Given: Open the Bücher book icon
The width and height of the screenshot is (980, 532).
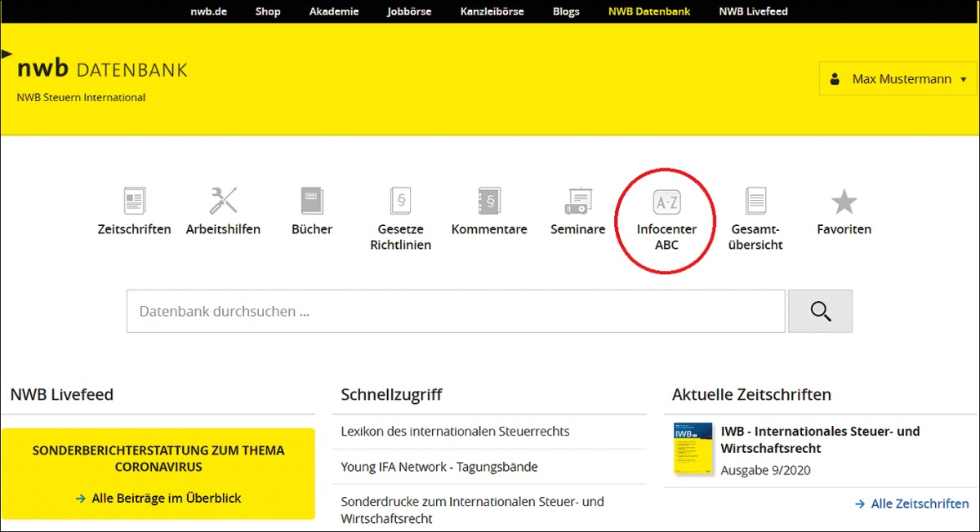Looking at the screenshot, I should coord(312,201).
